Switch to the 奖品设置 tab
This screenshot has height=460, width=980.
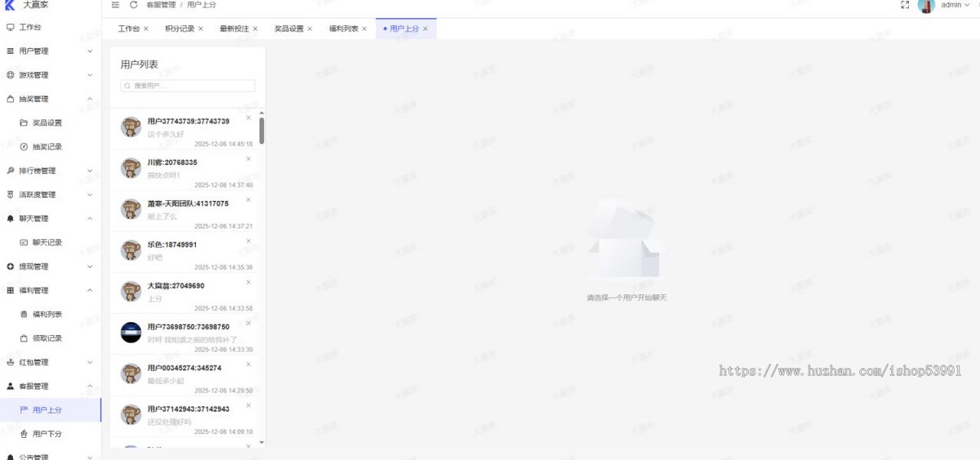[289, 29]
